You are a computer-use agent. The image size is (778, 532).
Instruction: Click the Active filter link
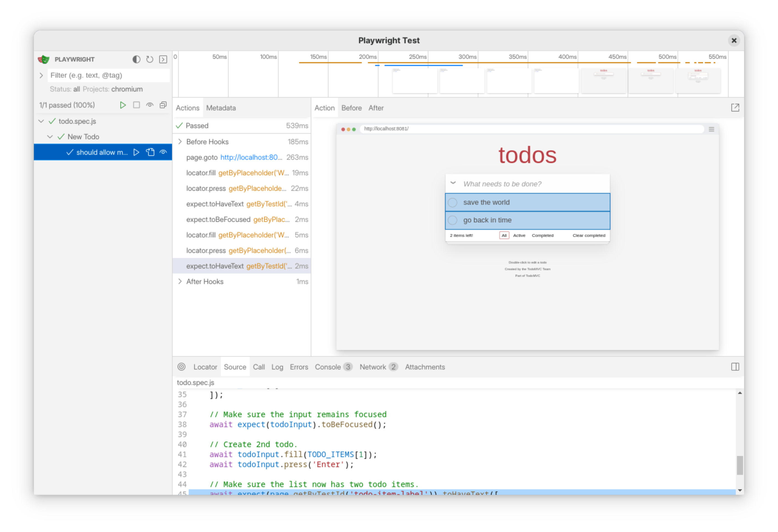click(519, 235)
